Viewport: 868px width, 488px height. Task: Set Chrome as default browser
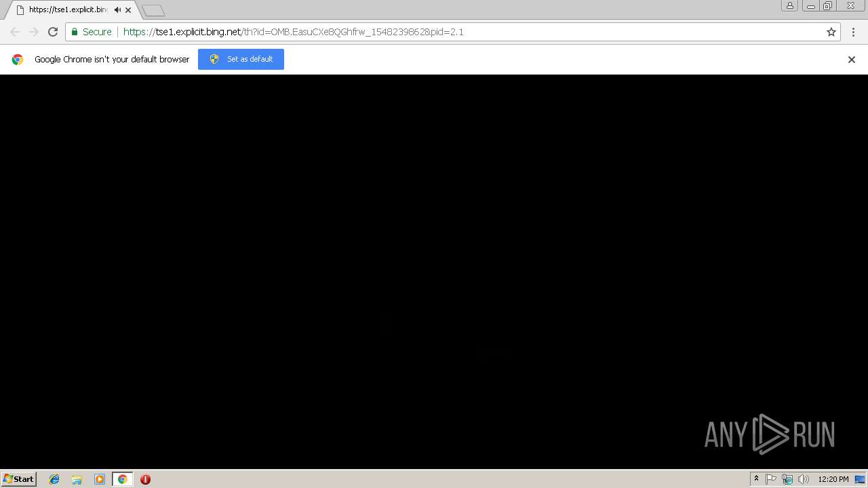241,59
